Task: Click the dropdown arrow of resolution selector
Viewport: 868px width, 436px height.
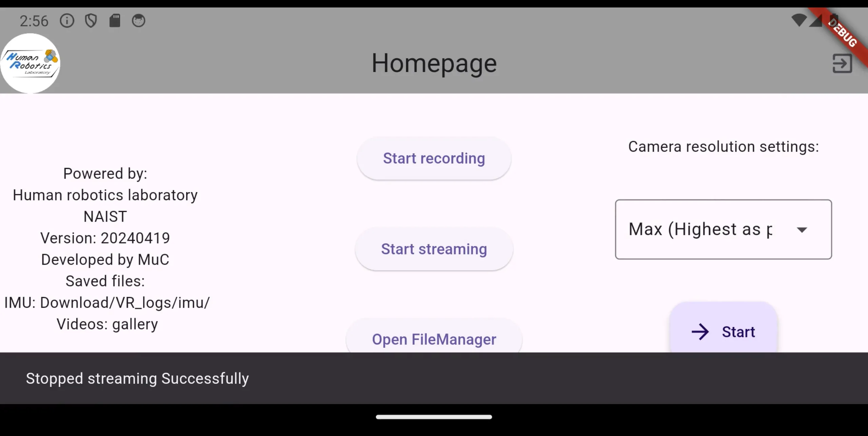Action: (802, 230)
